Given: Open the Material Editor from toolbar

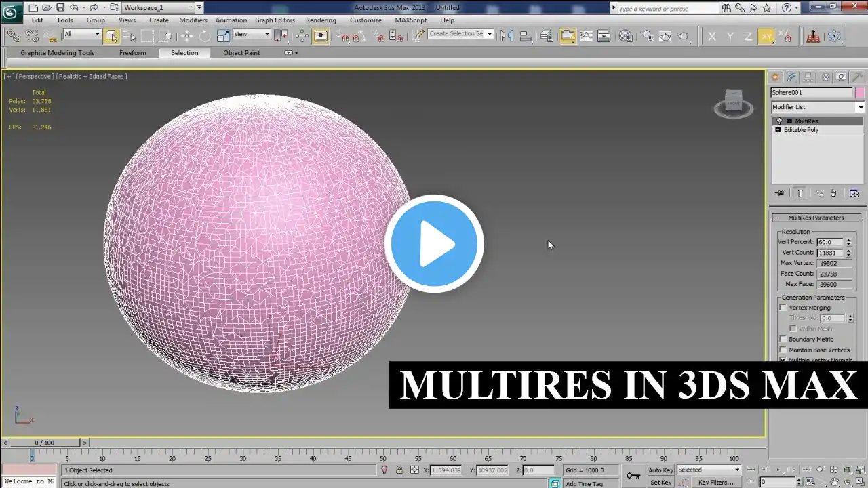Looking at the screenshot, I should 626,36.
